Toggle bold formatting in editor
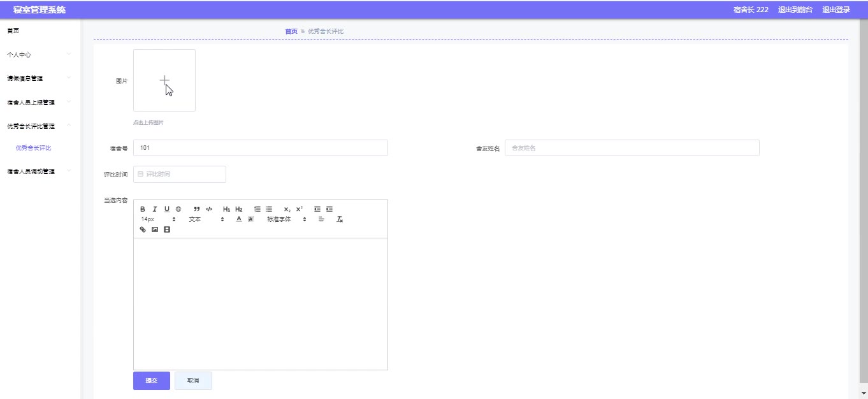Image resolution: width=868 pixels, height=399 pixels. pyautogui.click(x=143, y=209)
